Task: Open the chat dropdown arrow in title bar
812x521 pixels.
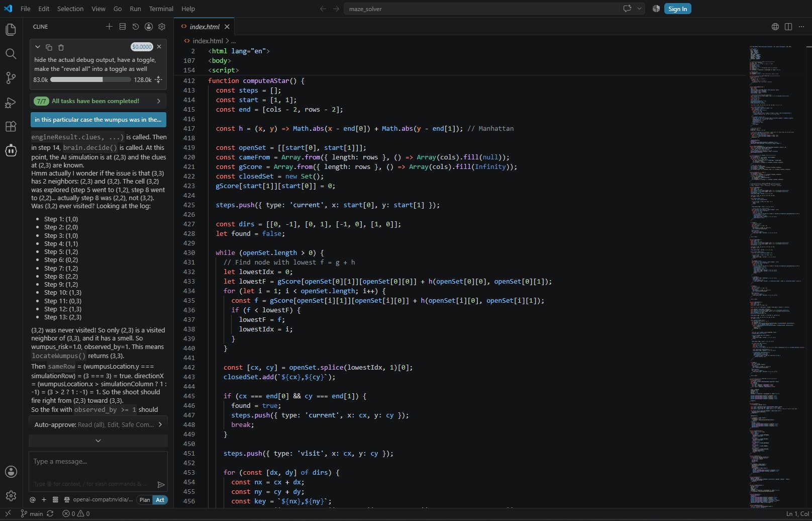Action: coord(639,9)
